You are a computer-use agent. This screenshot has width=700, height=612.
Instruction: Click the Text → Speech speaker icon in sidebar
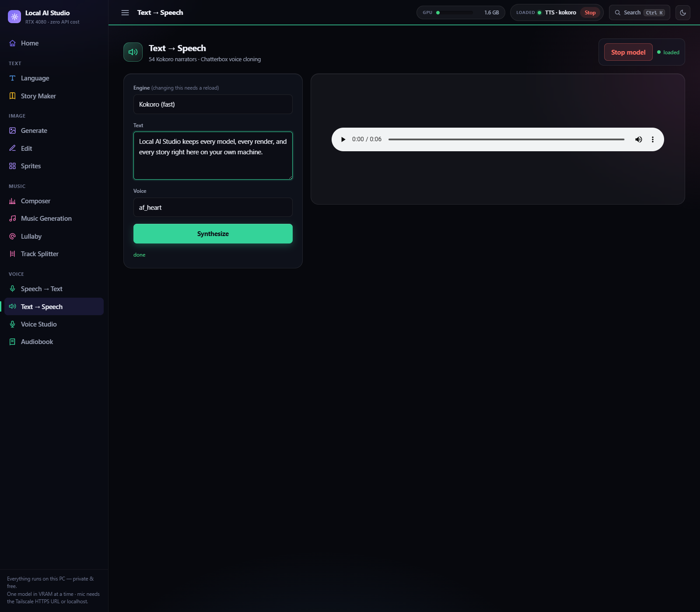point(13,306)
